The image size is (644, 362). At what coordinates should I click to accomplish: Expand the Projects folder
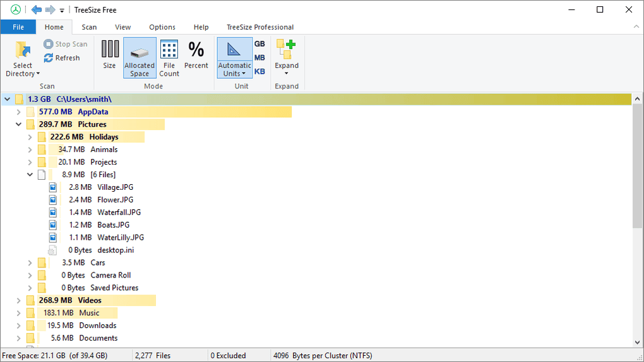coord(30,162)
